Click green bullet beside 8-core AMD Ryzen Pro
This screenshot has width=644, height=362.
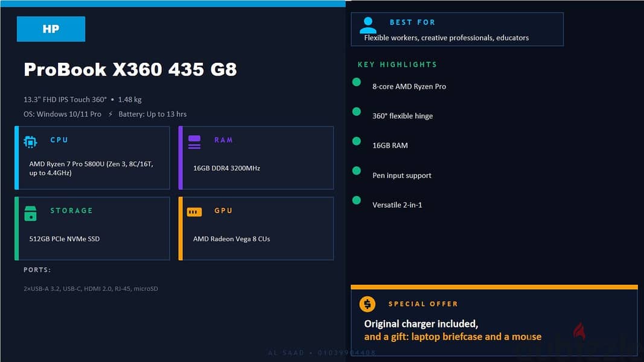point(357,82)
